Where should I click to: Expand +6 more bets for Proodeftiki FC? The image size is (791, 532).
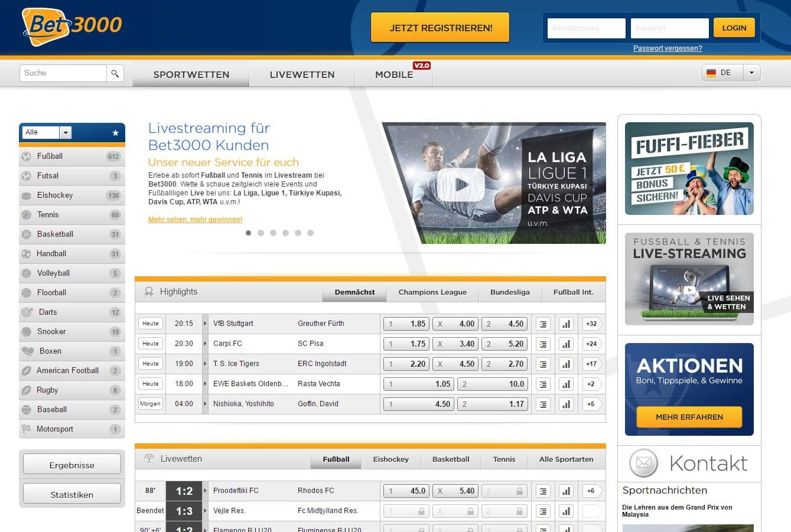pyautogui.click(x=592, y=491)
